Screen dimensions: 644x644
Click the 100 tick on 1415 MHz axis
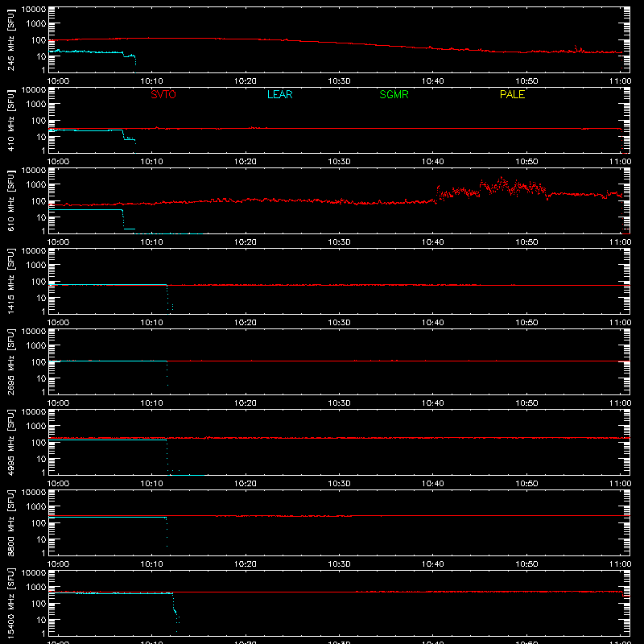pos(39,281)
